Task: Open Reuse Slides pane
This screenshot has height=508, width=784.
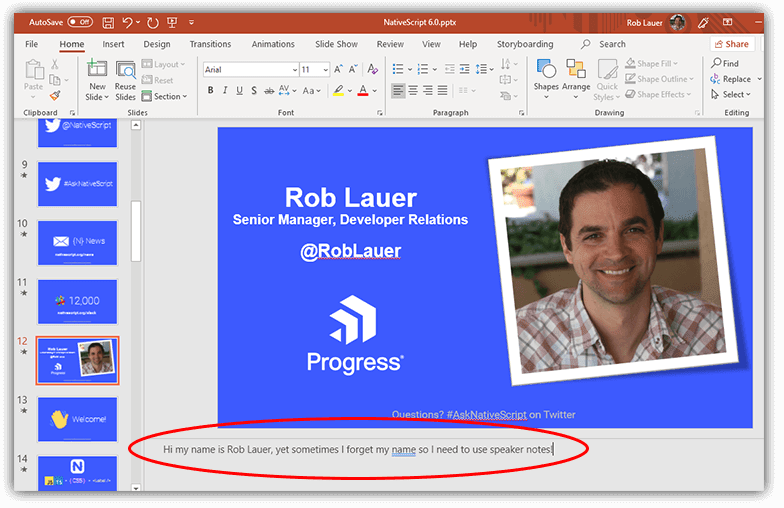Action: (125, 80)
